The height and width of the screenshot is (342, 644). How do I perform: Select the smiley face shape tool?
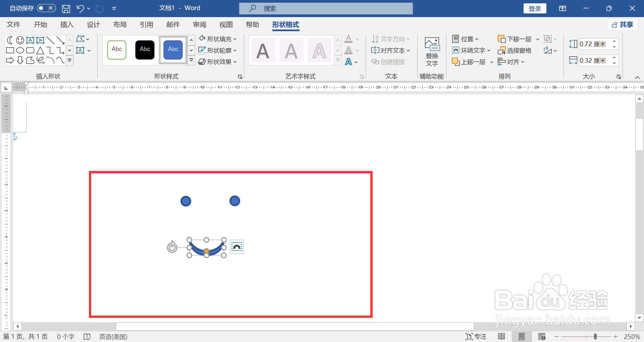(x=20, y=40)
